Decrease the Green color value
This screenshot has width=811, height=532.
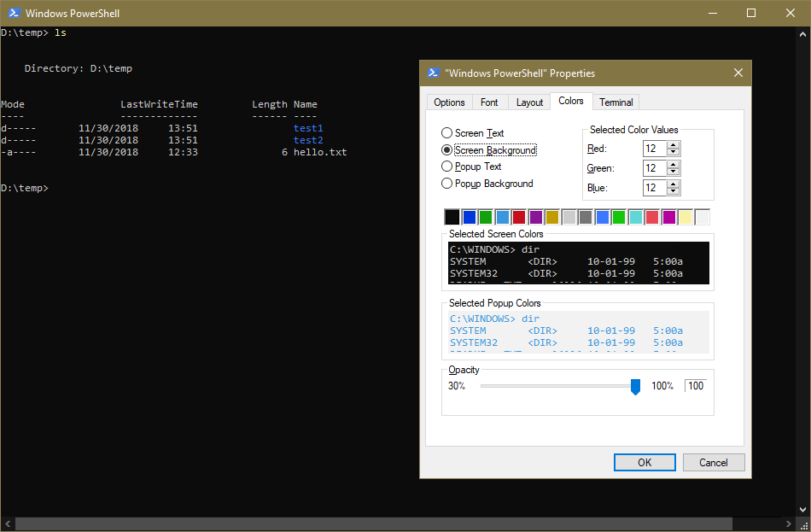pos(673,172)
